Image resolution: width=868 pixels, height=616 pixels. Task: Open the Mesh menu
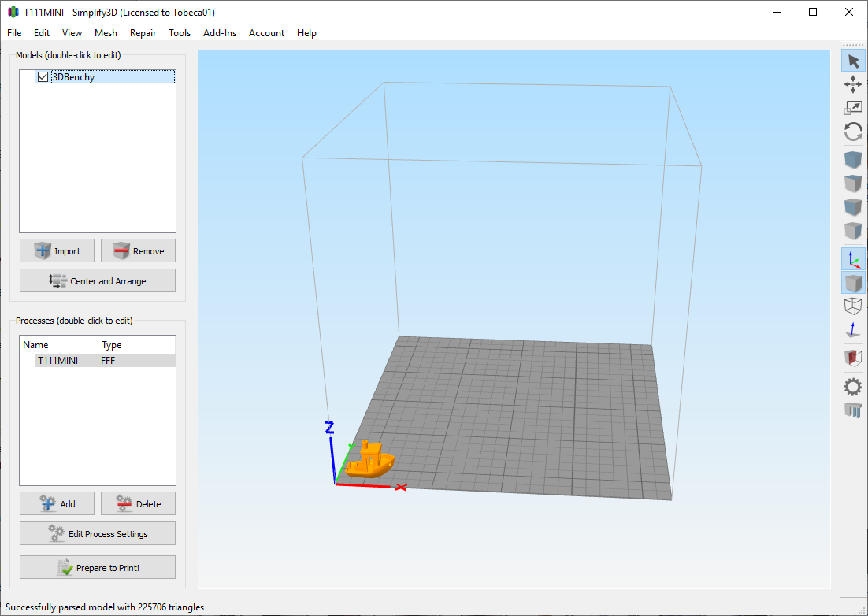tap(106, 33)
